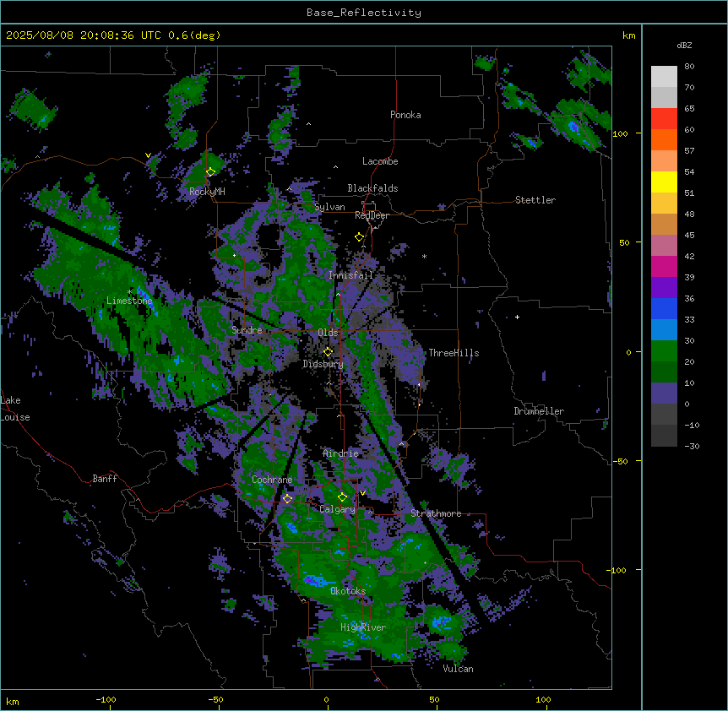Click the yellow station marker south of RedDeer
The height and width of the screenshot is (711, 728).
coord(360,237)
